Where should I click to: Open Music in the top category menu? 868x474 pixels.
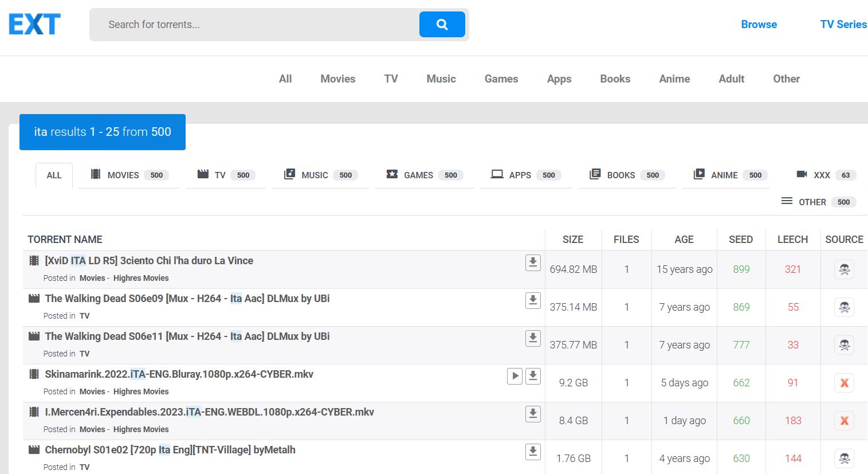(441, 79)
